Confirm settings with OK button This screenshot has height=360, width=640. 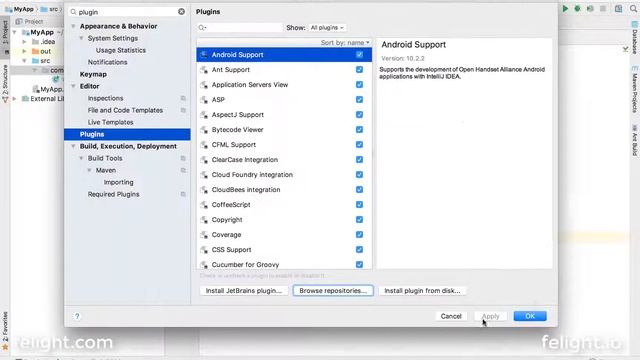(x=530, y=316)
